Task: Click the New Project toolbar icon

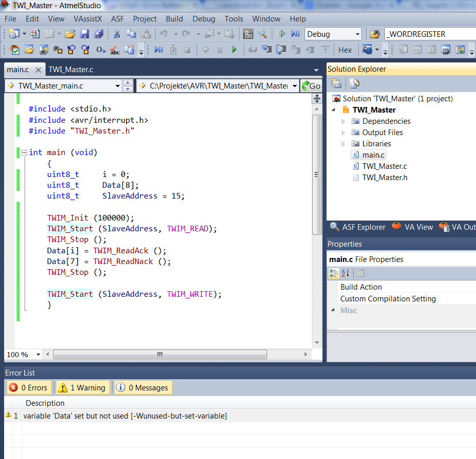Action: click(x=14, y=34)
